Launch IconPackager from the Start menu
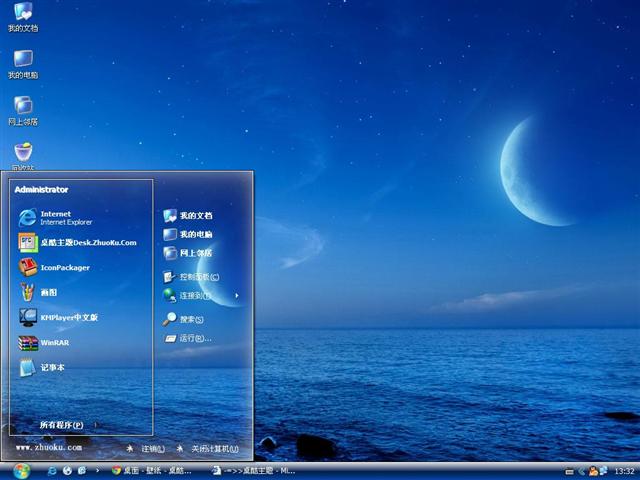The image size is (640, 480). point(64,267)
